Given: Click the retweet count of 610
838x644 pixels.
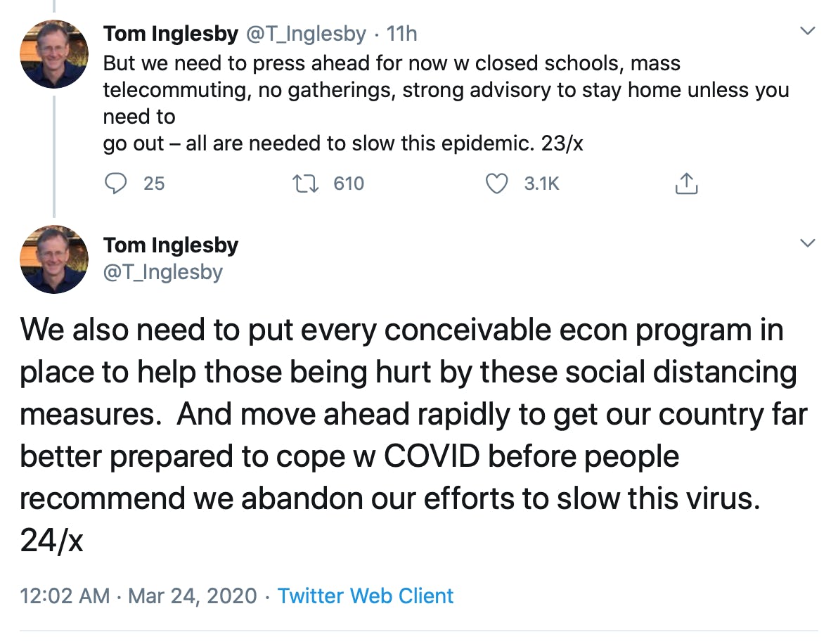Looking at the screenshot, I should pos(349,183).
